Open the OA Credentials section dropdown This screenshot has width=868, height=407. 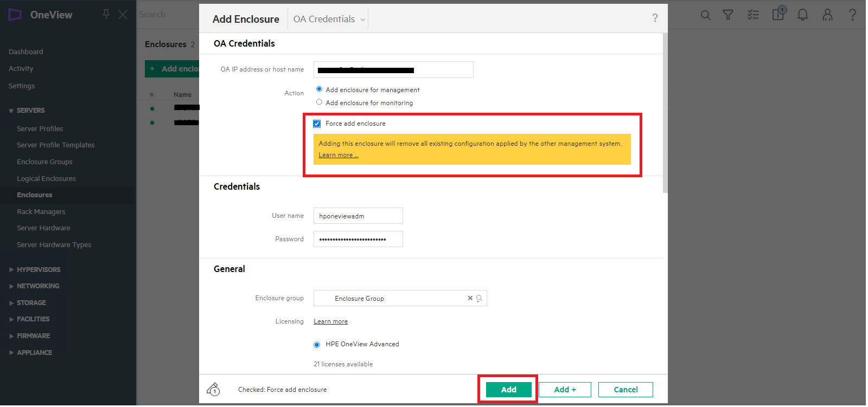coord(329,19)
